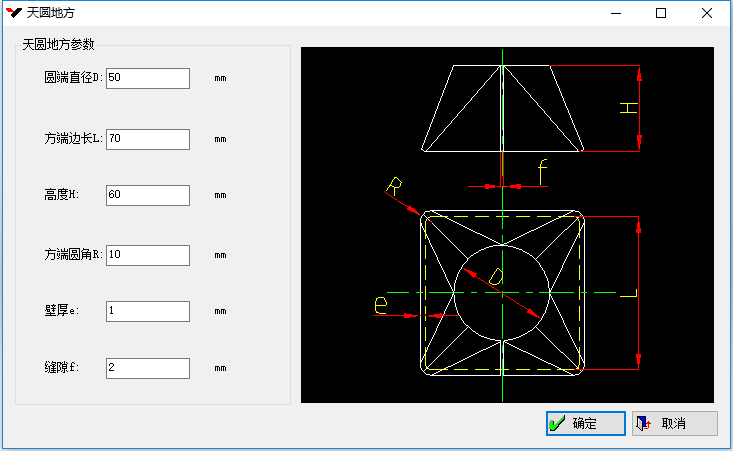
Task: Click the 圆端直径D text label
Action: pos(73,78)
